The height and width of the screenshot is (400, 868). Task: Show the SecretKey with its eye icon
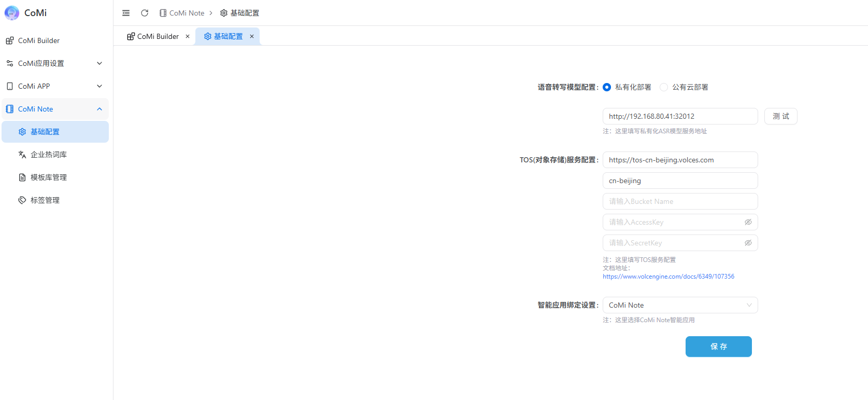748,243
